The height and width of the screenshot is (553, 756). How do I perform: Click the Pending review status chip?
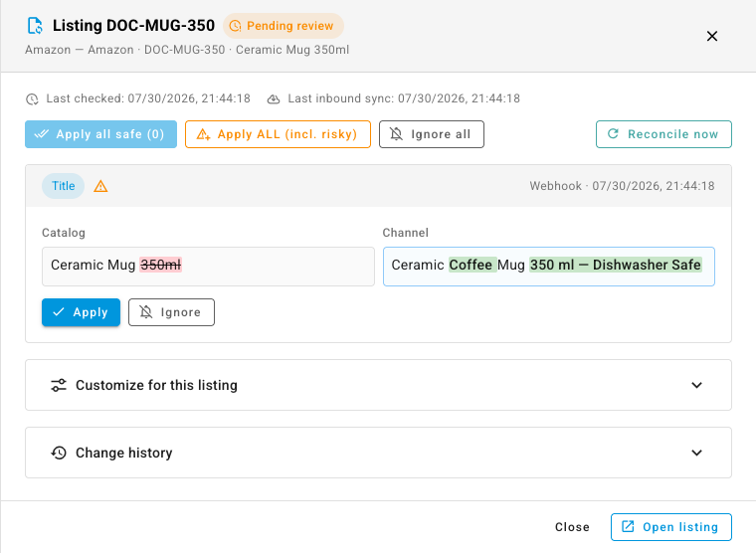(x=283, y=26)
